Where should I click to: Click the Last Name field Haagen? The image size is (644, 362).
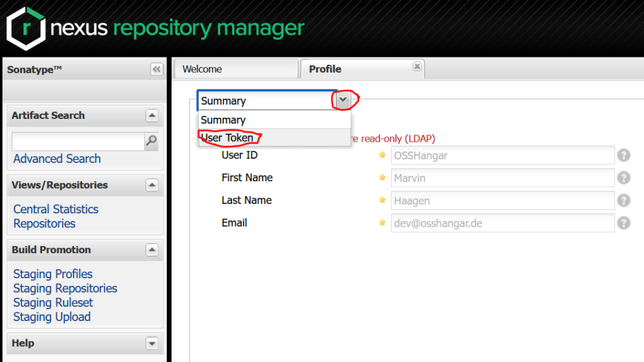click(502, 201)
